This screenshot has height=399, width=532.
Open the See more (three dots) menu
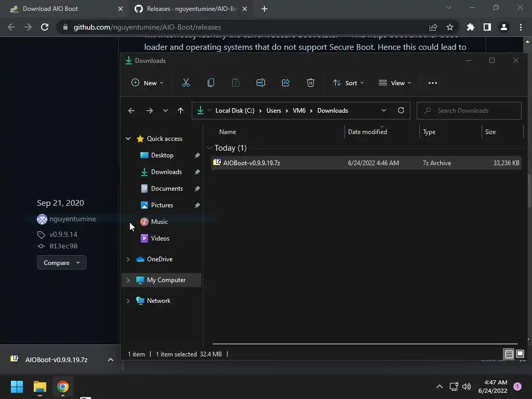pos(433,83)
